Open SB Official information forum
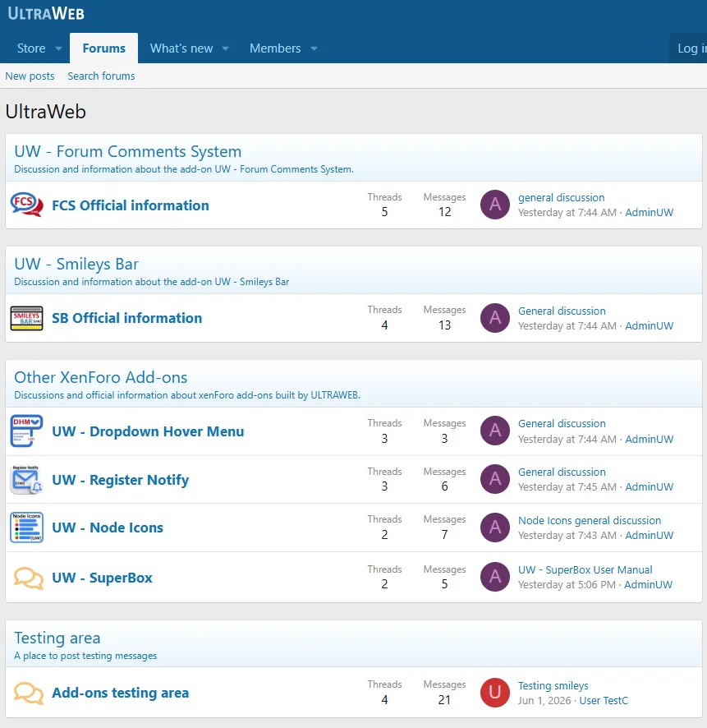The image size is (707, 728). pyautogui.click(x=126, y=318)
